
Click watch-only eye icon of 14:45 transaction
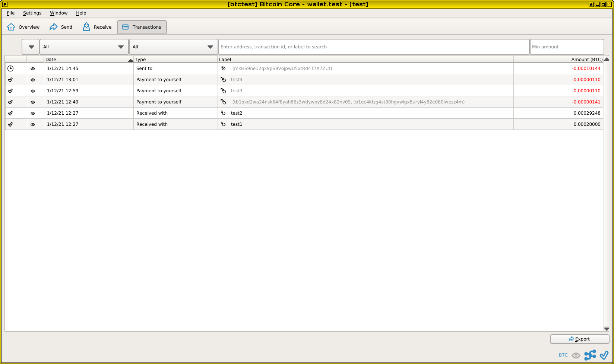click(x=33, y=69)
